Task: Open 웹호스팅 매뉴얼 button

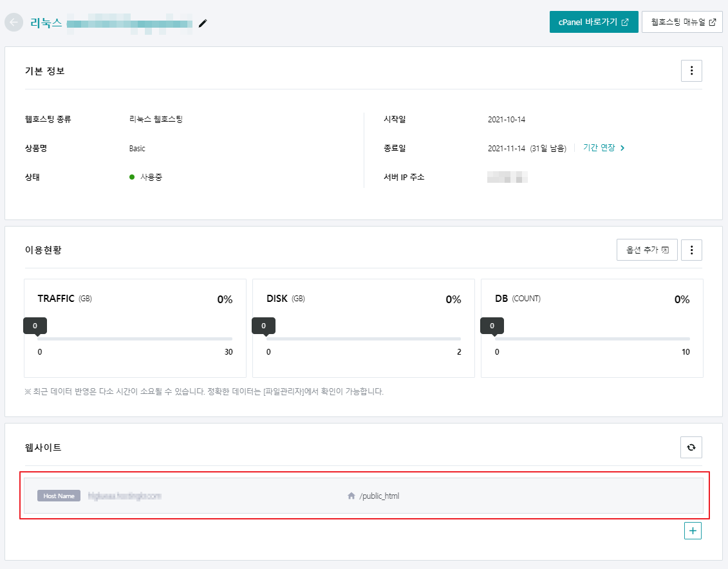Action: coord(682,22)
